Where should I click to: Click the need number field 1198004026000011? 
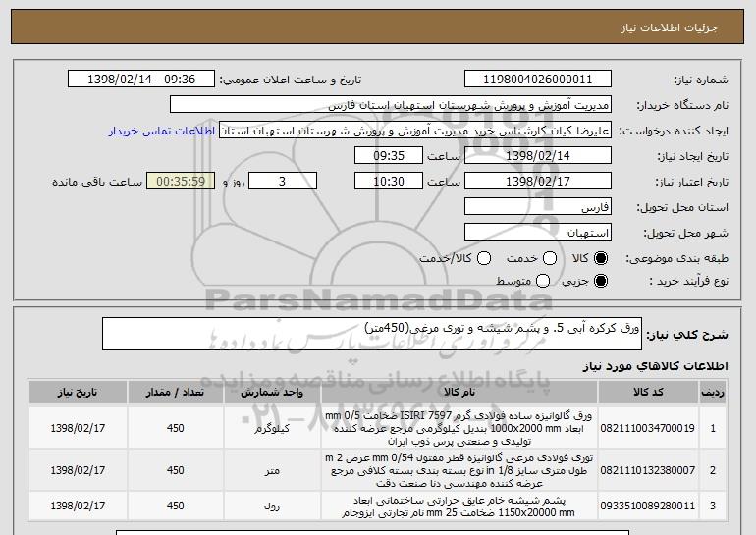[538, 80]
